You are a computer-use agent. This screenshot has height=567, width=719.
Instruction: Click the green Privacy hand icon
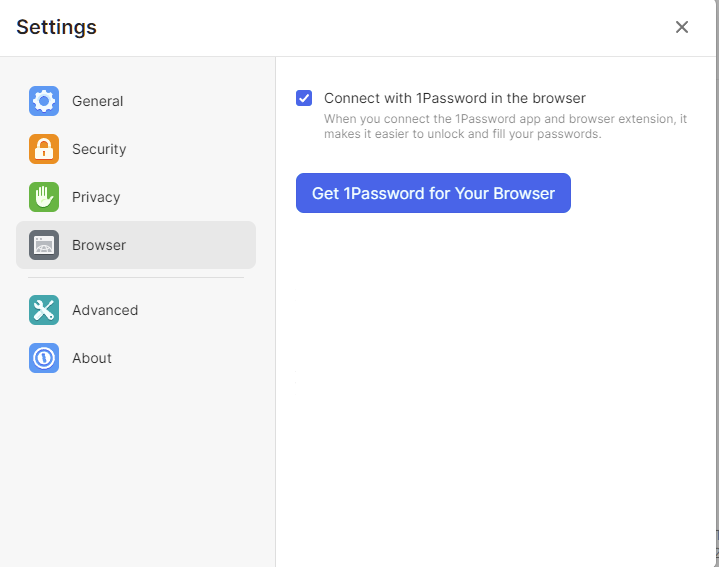(x=44, y=197)
